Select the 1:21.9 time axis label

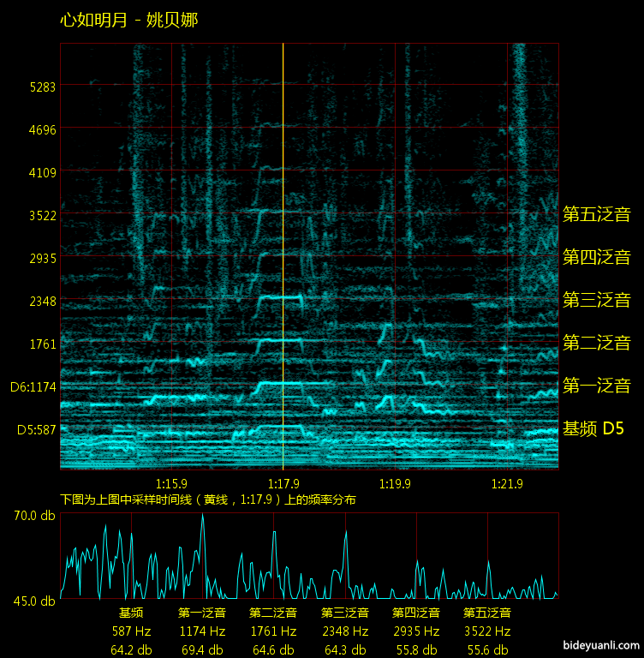509,483
